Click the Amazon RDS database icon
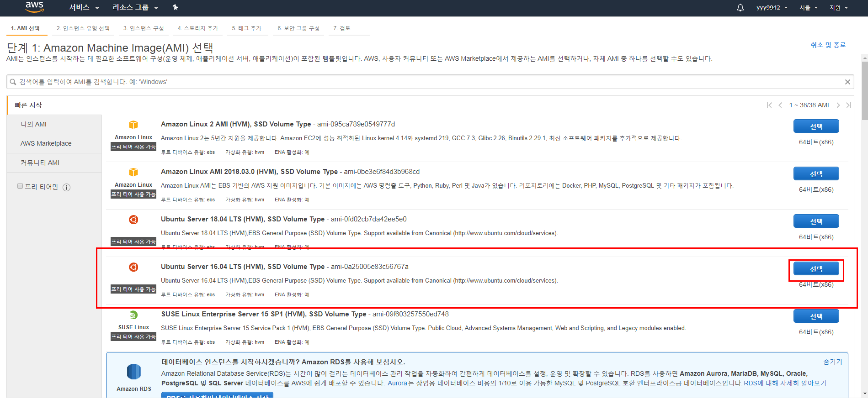The height and width of the screenshot is (415, 868). [134, 372]
